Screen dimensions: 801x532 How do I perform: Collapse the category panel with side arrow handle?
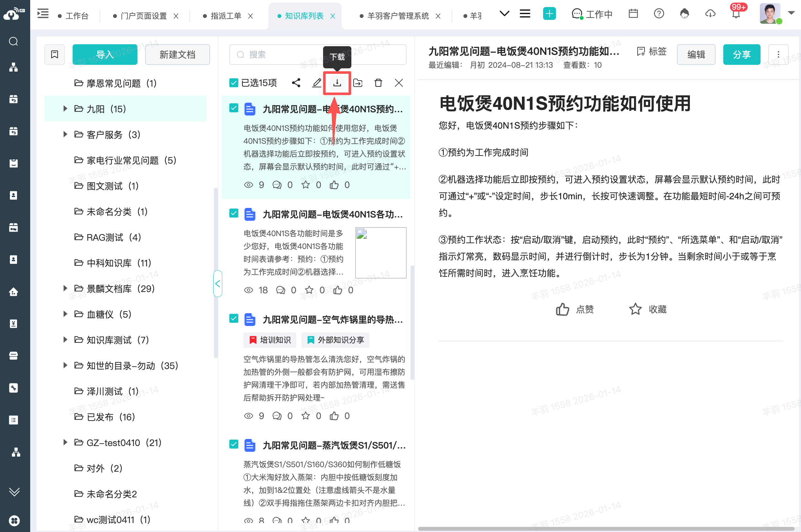coord(218,284)
